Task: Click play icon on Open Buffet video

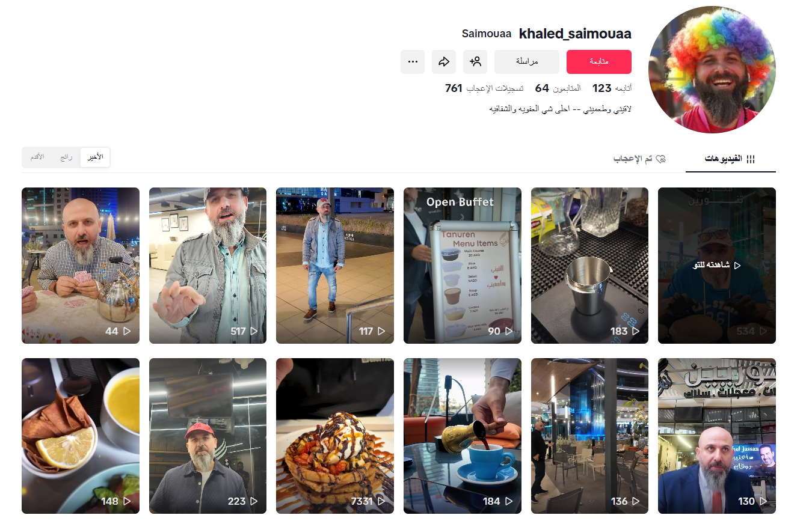Action: 509,331
